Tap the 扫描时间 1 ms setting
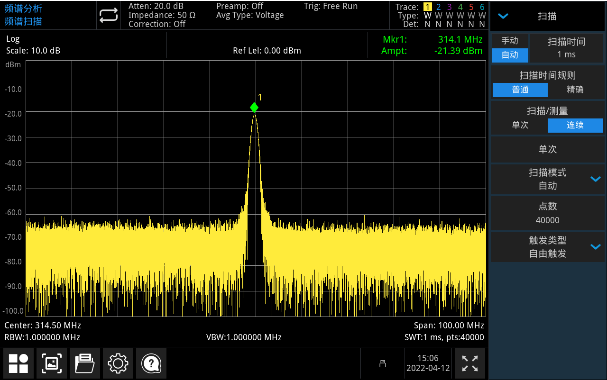The width and height of the screenshot is (607, 380). click(x=566, y=48)
